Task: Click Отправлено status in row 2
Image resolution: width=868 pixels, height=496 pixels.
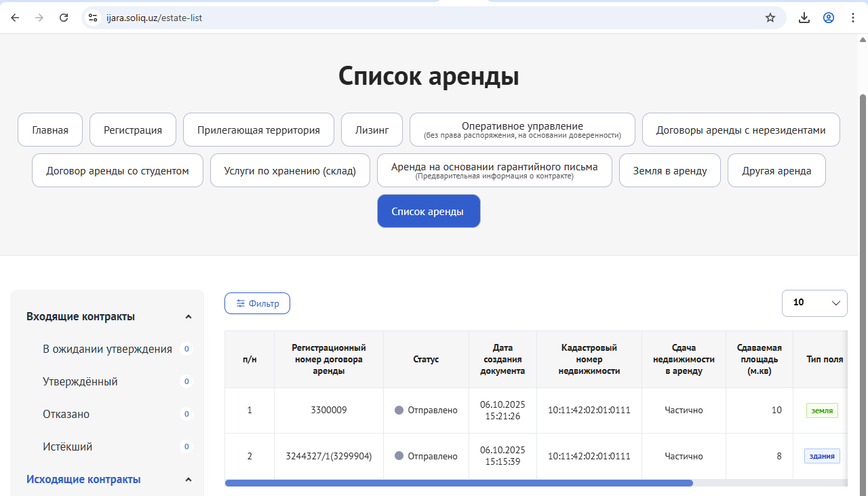Action: coord(426,456)
